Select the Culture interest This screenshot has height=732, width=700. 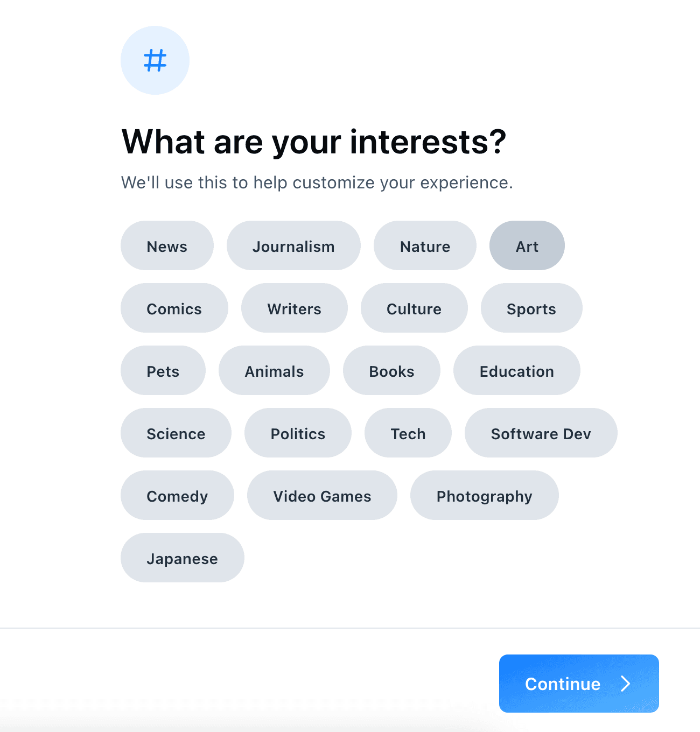(x=414, y=308)
